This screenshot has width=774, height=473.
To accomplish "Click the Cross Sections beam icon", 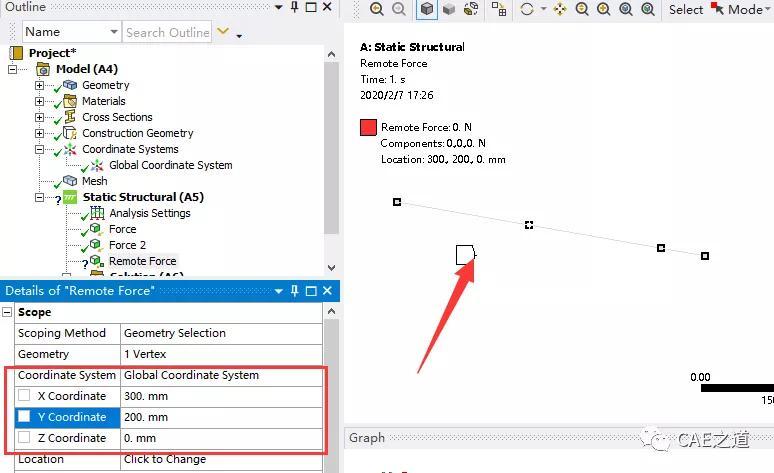I will (x=70, y=117).
